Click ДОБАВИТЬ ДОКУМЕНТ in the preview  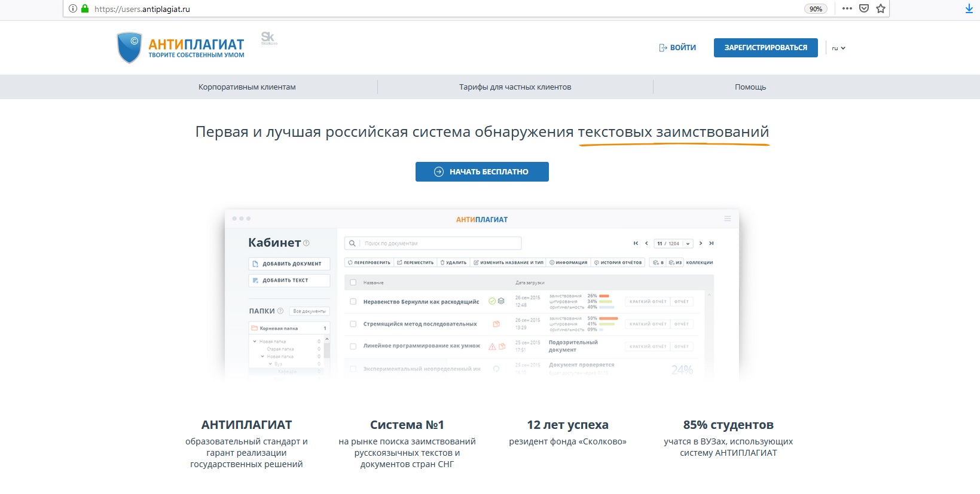289,263
